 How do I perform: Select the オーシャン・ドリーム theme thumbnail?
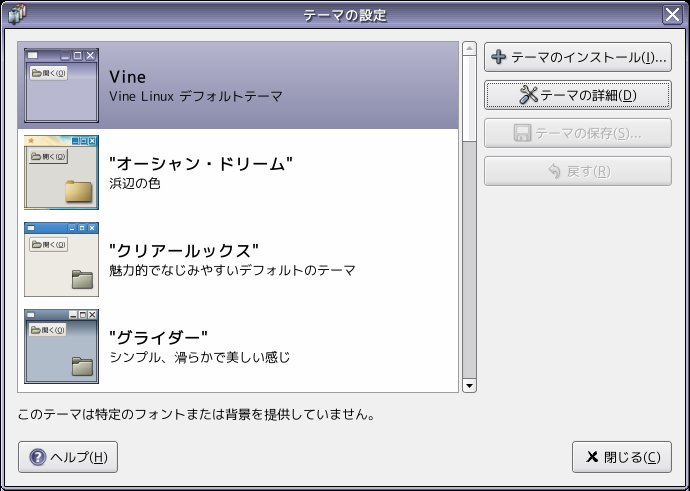click(x=61, y=172)
